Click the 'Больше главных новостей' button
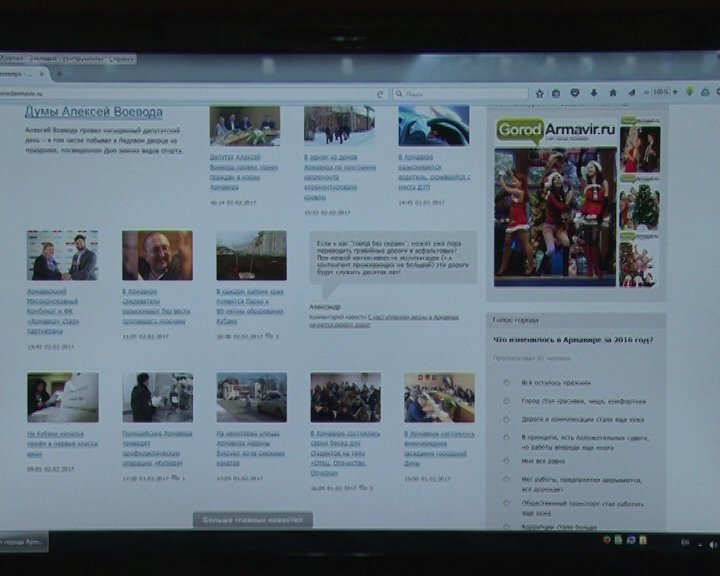Screen dimensions: 720x576 pos(253,520)
